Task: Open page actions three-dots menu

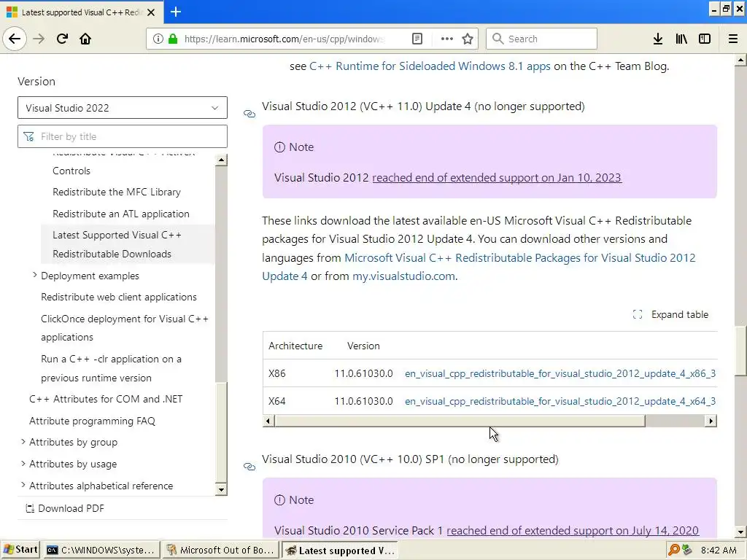Action: click(x=447, y=39)
